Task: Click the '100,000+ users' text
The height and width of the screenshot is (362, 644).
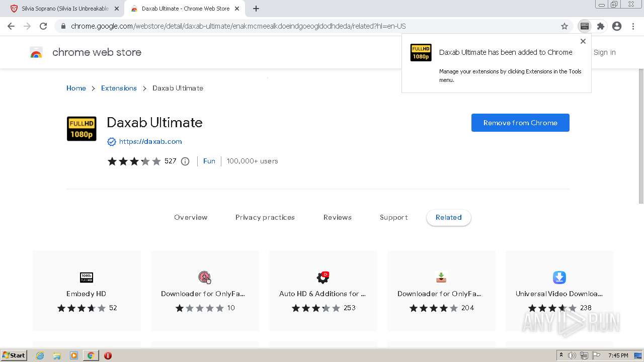Action: tap(252, 161)
